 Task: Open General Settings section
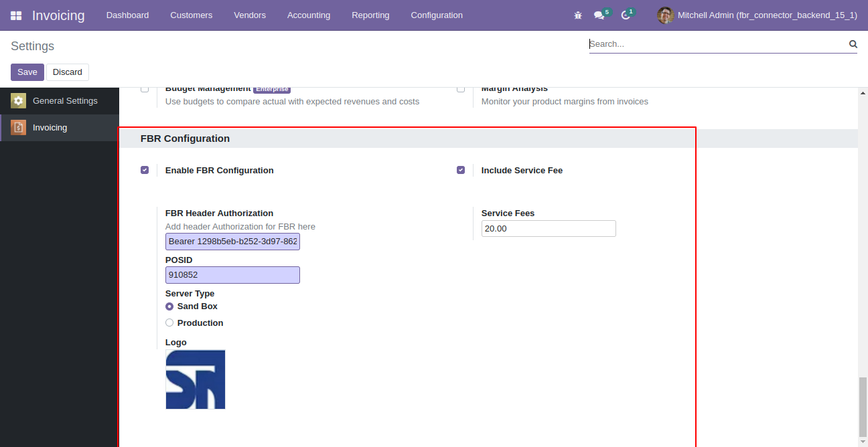pyautogui.click(x=60, y=101)
